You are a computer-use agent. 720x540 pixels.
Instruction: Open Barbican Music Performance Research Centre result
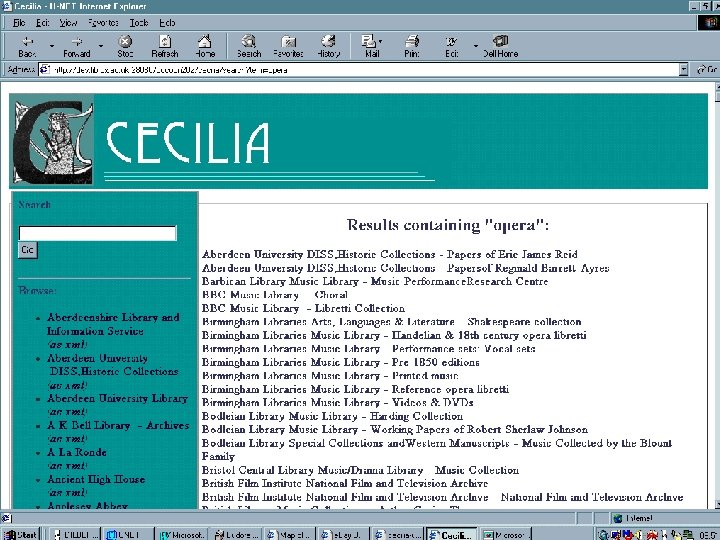point(375,281)
